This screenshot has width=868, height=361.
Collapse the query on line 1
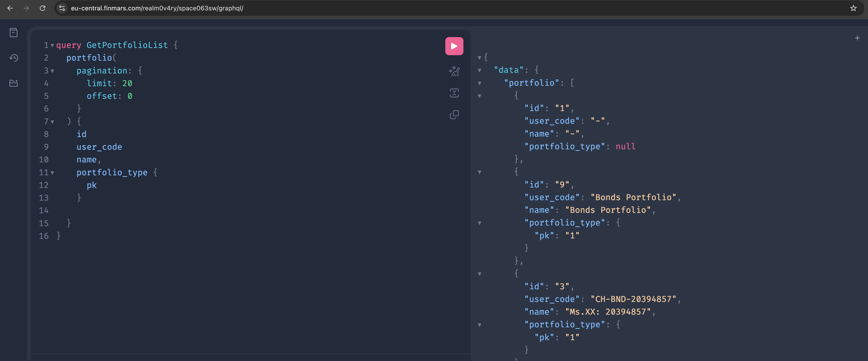click(52, 45)
